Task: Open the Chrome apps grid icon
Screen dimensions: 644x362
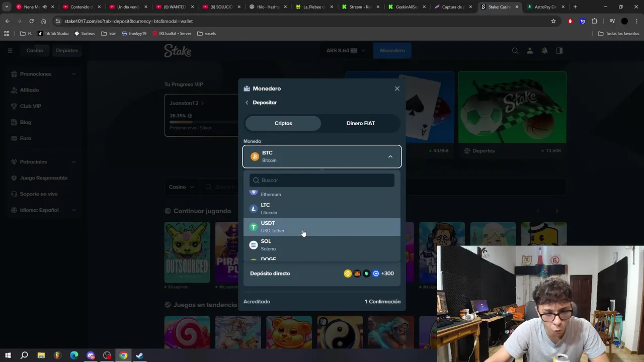Action: pos(7,33)
